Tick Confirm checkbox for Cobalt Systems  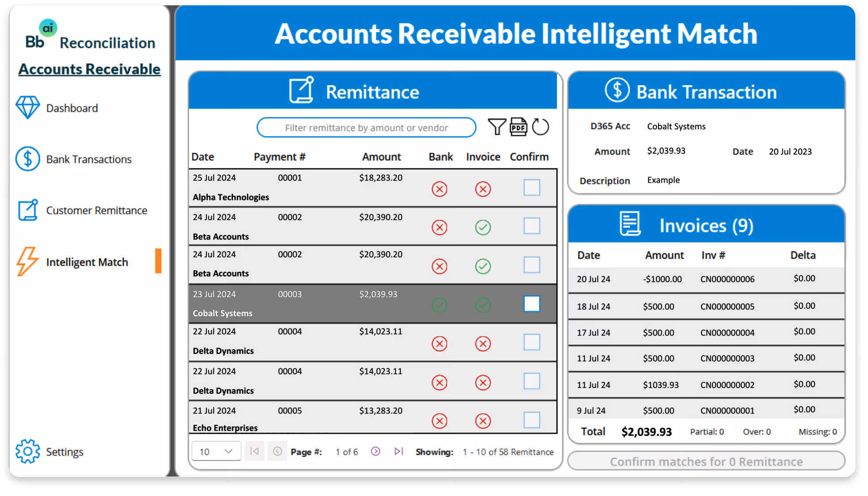point(531,304)
